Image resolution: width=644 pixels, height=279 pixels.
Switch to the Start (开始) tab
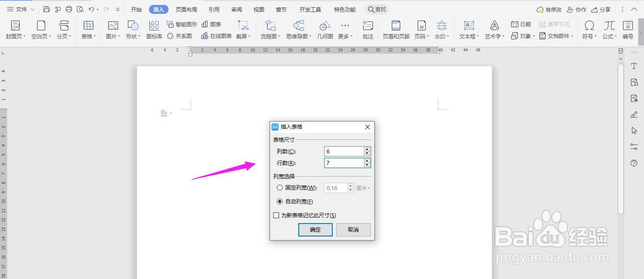click(x=136, y=9)
